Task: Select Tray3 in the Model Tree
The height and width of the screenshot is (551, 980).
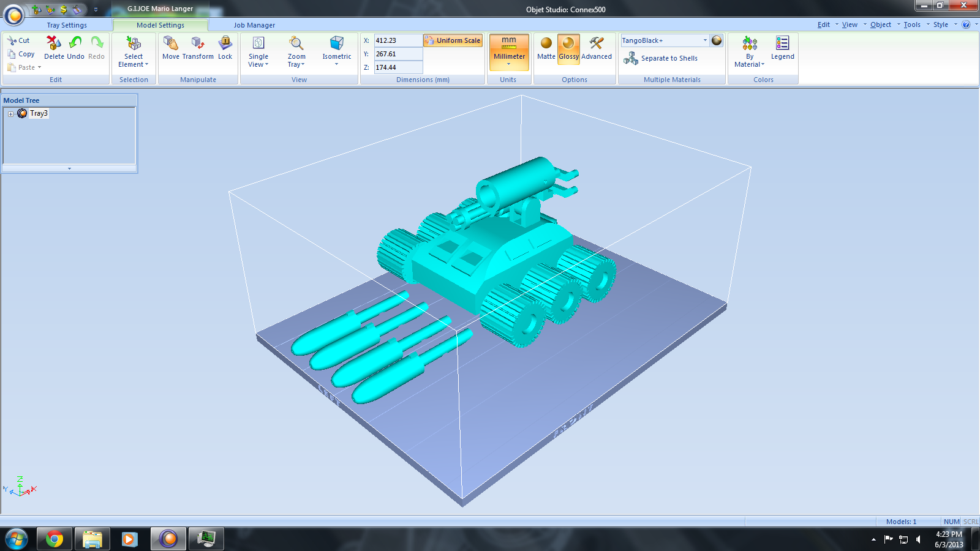Action: [x=39, y=113]
